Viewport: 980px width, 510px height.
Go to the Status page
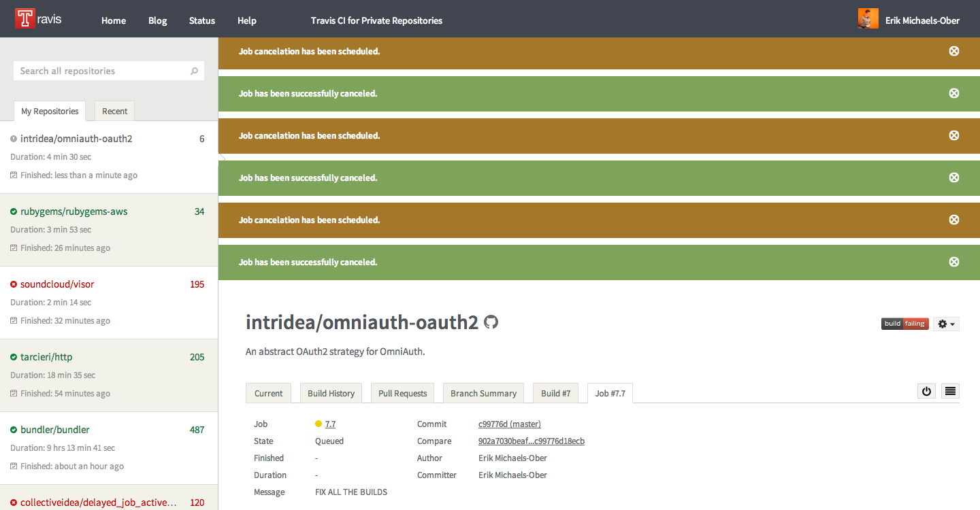pyautogui.click(x=201, y=20)
